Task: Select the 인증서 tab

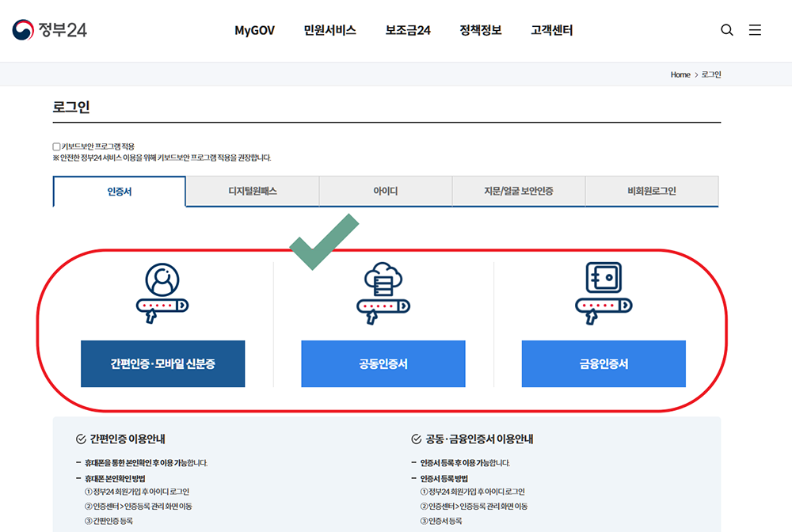Action: coord(119,191)
